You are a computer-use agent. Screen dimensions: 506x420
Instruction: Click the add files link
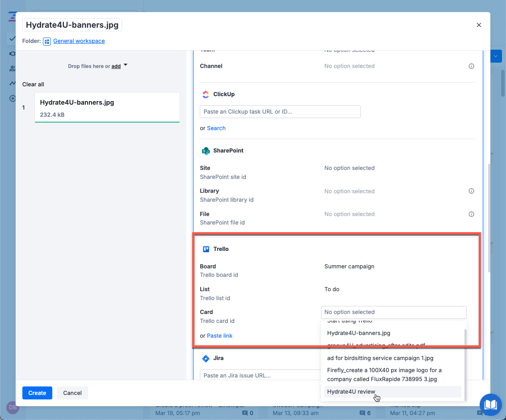(116, 66)
